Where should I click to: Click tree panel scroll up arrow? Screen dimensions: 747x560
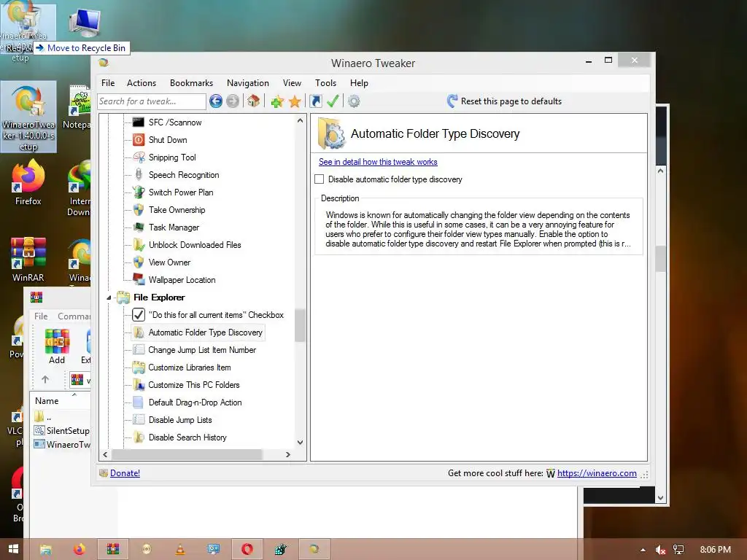300,121
